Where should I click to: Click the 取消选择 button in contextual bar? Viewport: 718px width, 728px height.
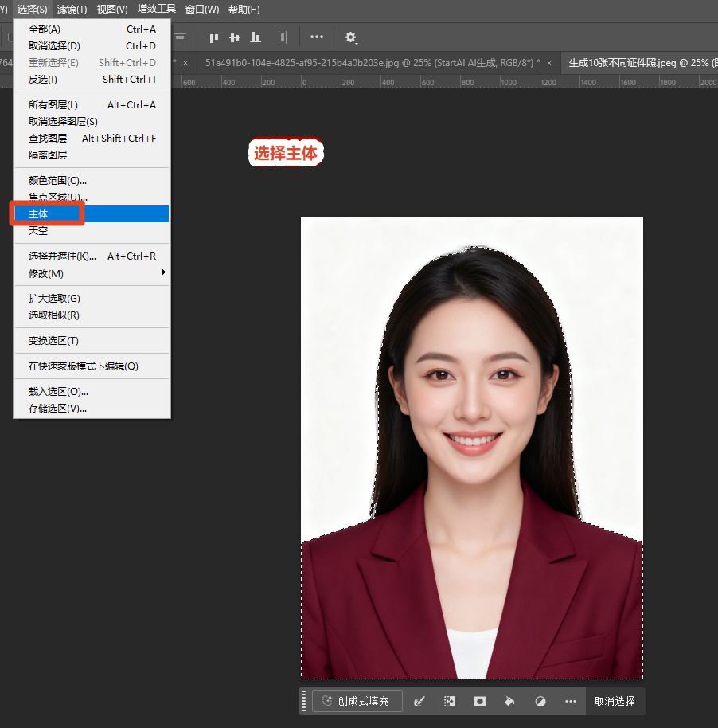tap(615, 701)
